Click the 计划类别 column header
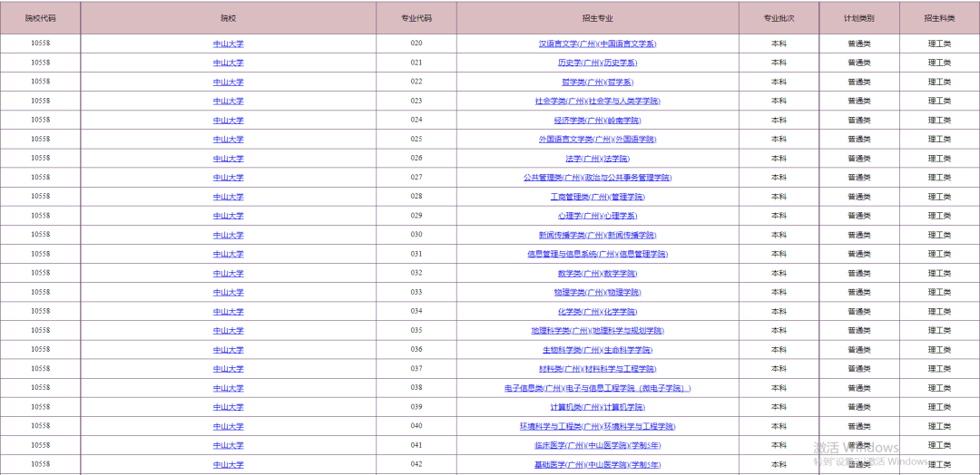 [859, 18]
